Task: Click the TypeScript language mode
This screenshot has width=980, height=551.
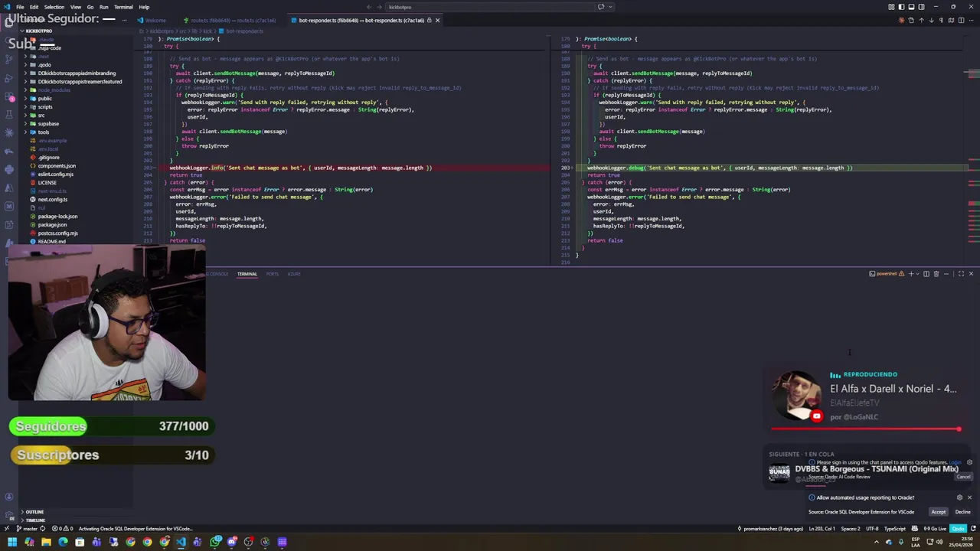Action: coord(895,529)
